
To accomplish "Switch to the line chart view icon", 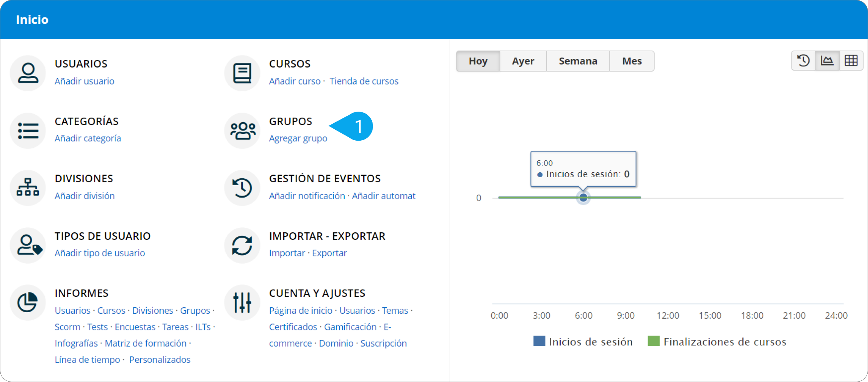I will point(827,61).
